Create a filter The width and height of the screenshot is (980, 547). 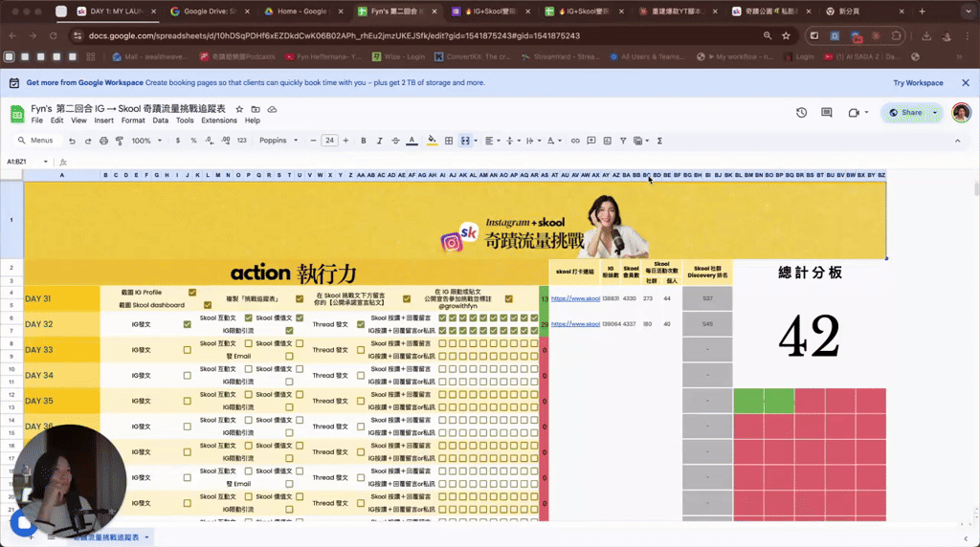pyautogui.click(x=623, y=142)
